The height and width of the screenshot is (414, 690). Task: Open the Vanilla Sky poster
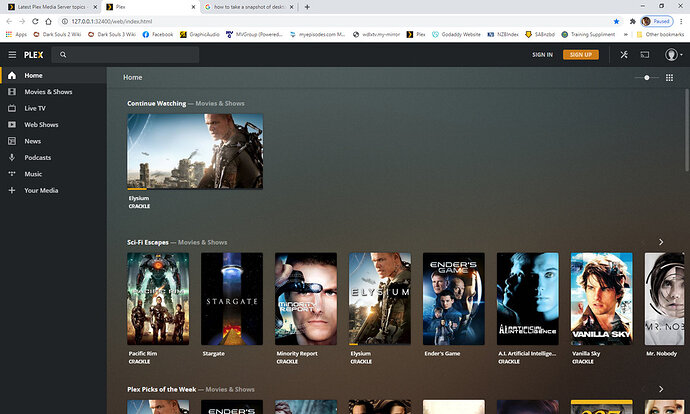[602, 299]
